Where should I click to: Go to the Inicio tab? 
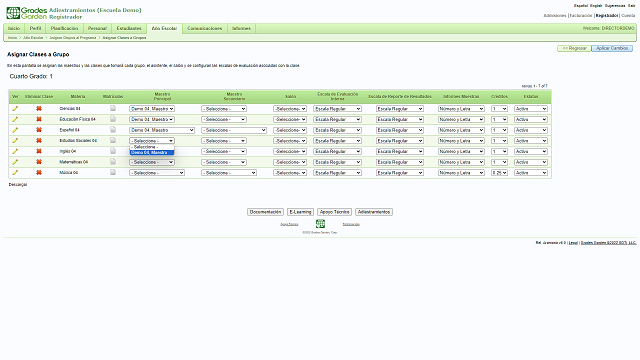14,29
